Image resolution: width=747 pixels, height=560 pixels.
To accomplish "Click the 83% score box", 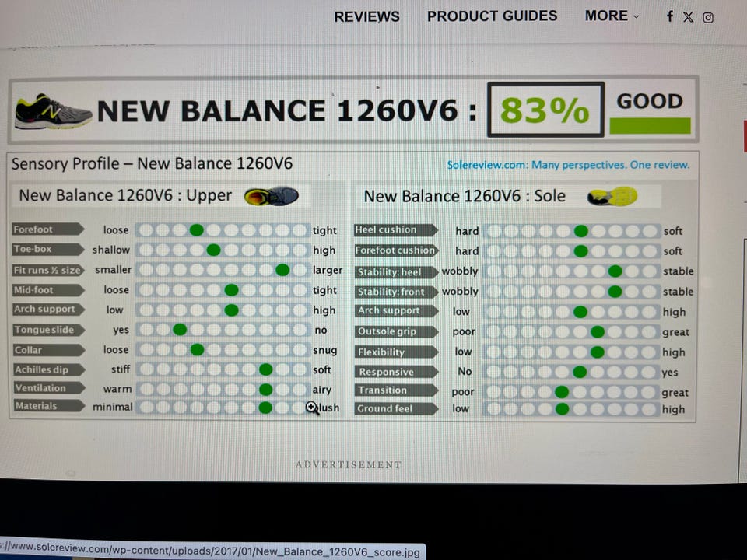I will tap(545, 110).
